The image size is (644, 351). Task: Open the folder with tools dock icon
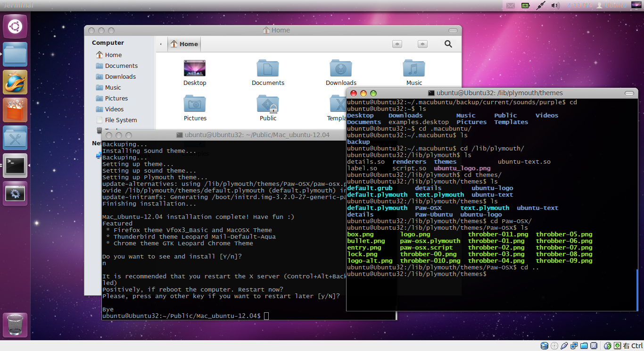[x=15, y=138]
